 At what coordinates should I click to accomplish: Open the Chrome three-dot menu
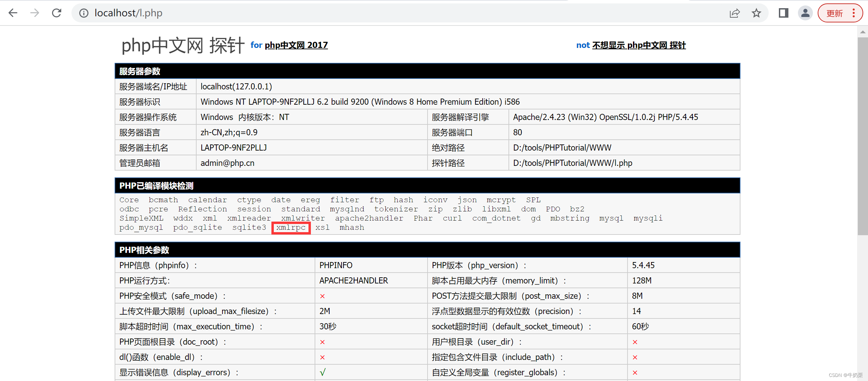854,13
